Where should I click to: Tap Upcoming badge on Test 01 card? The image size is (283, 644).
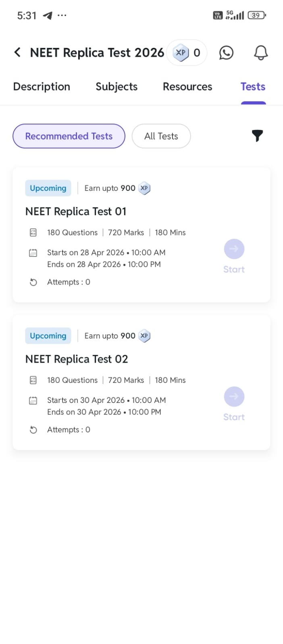pos(48,188)
